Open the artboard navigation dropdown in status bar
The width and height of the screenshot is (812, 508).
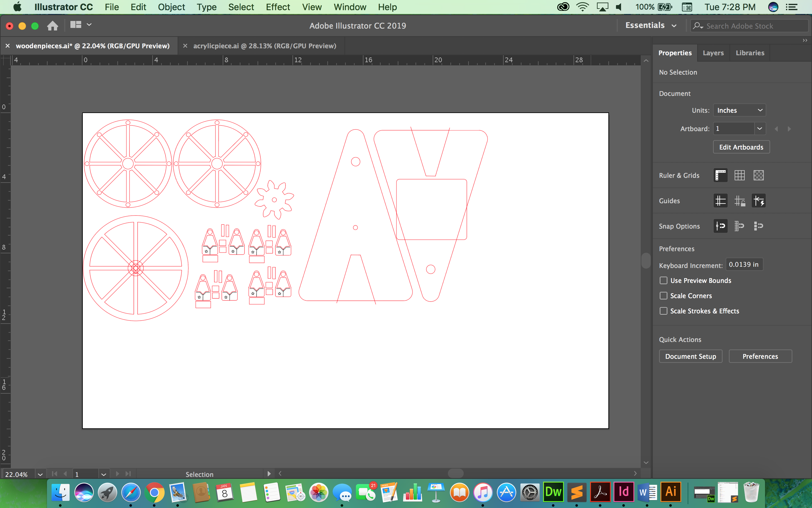pos(104,474)
